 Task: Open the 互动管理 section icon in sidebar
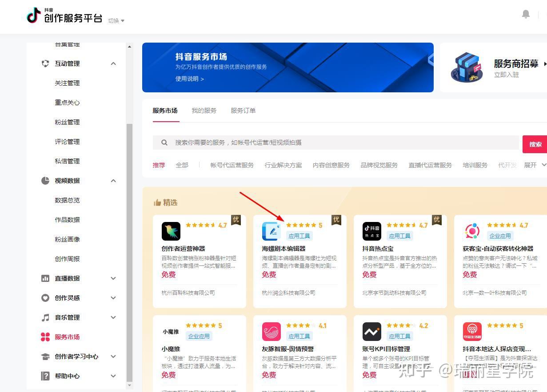tap(45, 63)
